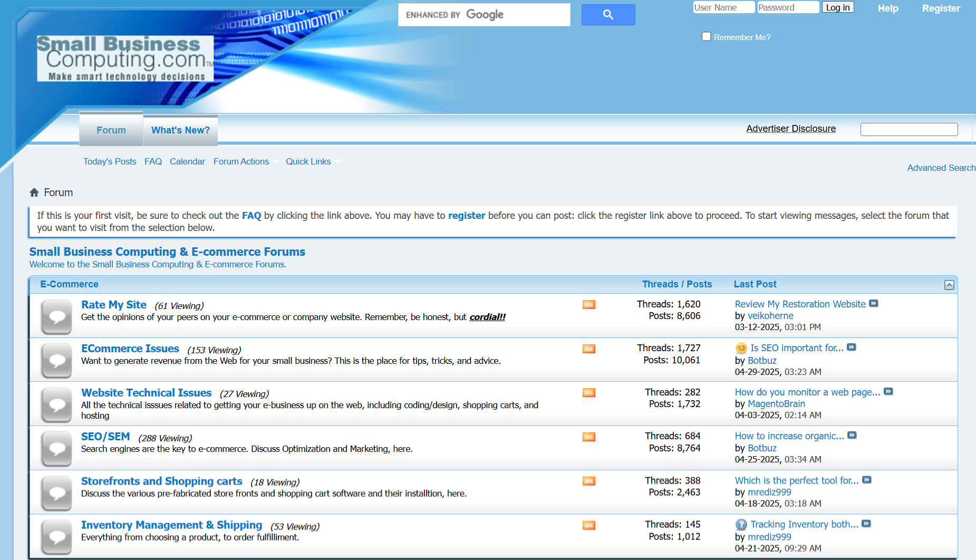This screenshot has width=976, height=560.
Task: Open Advanced Search
Action: coord(941,168)
